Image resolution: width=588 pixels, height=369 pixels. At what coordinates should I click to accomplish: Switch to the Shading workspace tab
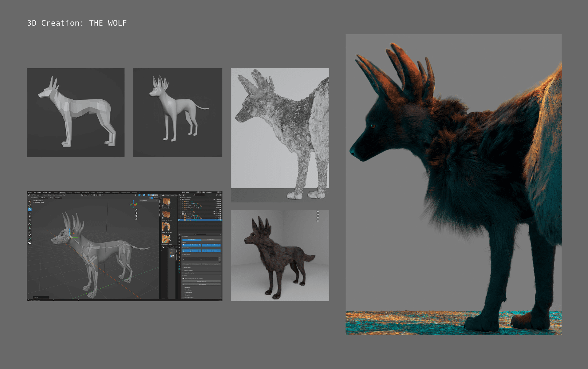(93, 193)
